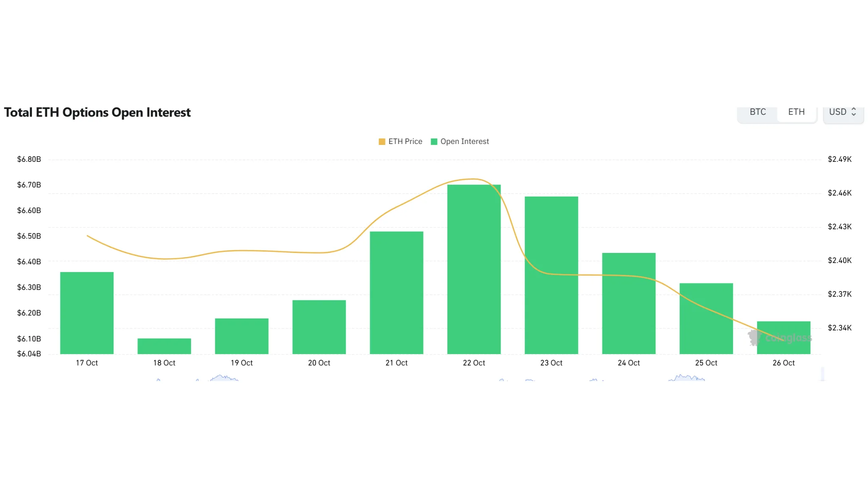
Task: Select the ETH tab
Action: [x=796, y=112]
